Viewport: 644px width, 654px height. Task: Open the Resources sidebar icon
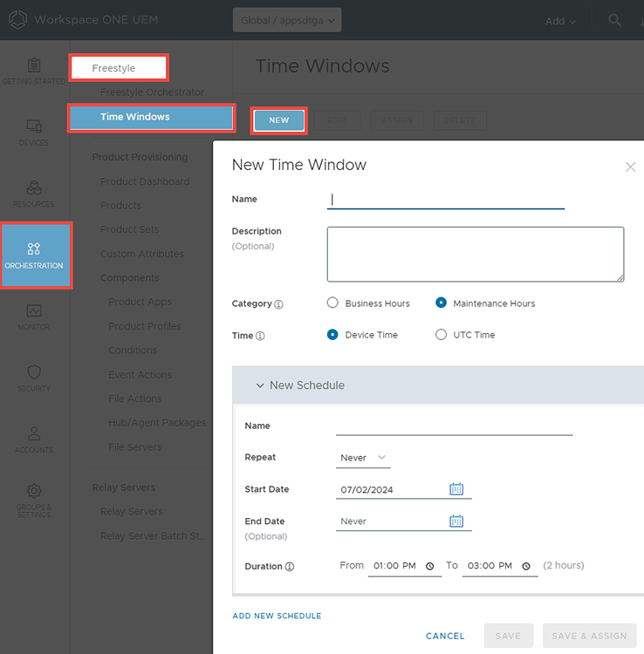click(34, 187)
